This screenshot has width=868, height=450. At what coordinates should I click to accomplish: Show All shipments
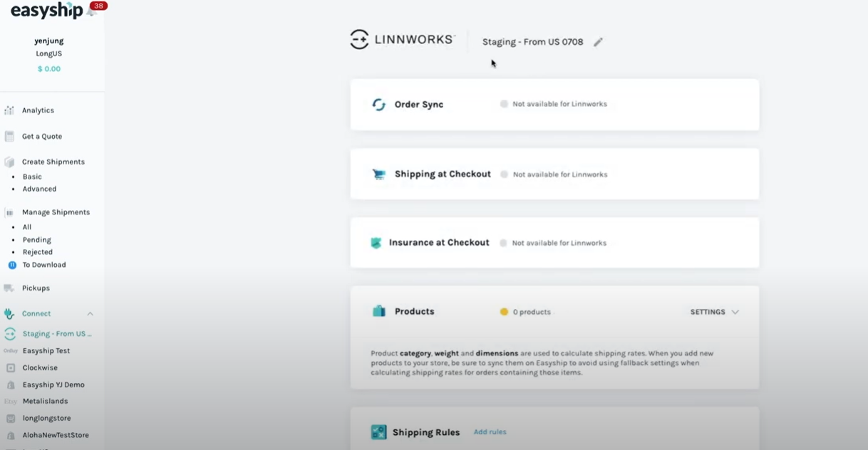coord(27,227)
